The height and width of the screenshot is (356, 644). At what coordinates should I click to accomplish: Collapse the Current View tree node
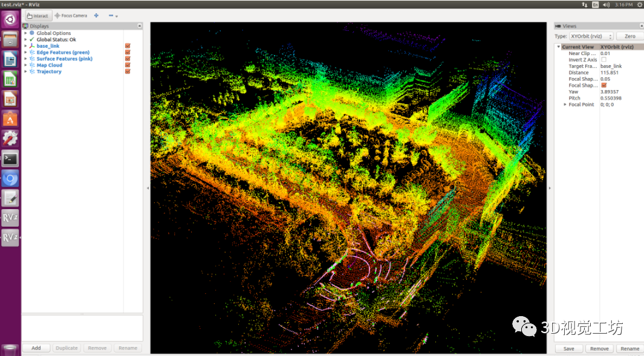[x=559, y=47]
